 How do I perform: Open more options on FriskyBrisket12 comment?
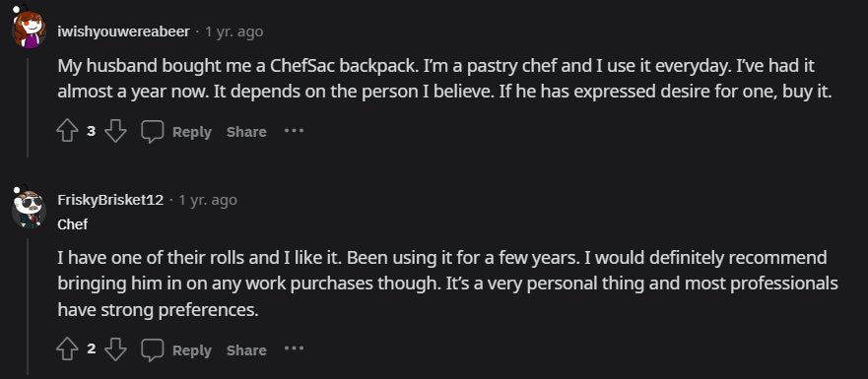[294, 349]
